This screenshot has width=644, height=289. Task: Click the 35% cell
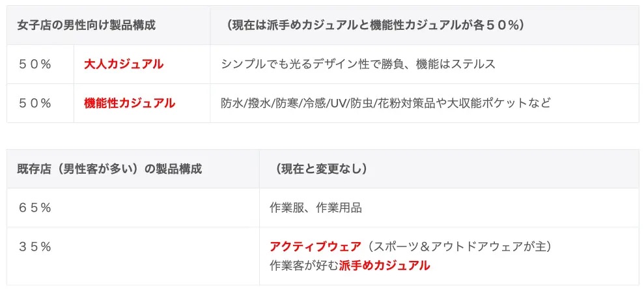pos(35,247)
